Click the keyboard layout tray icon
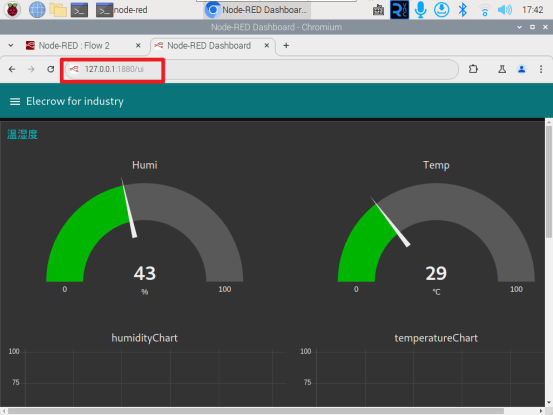Image resolution: width=553 pixels, height=415 pixels. [378, 10]
